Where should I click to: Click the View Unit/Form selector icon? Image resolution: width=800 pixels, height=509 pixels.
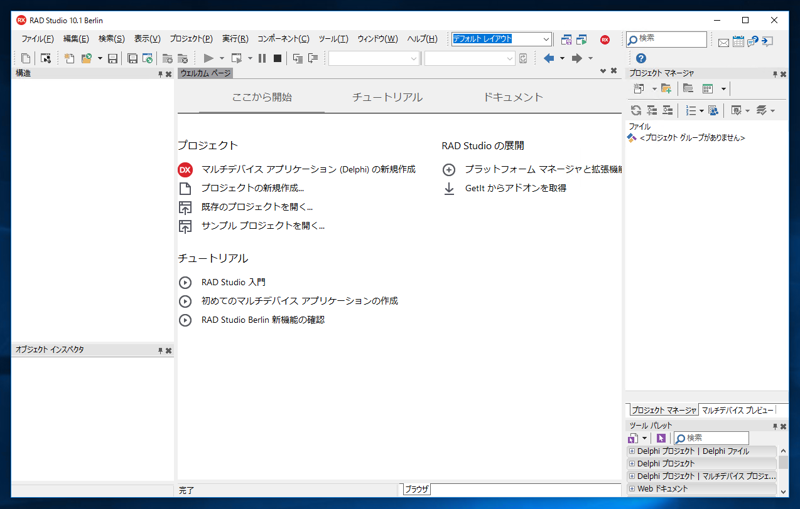pos(45,58)
